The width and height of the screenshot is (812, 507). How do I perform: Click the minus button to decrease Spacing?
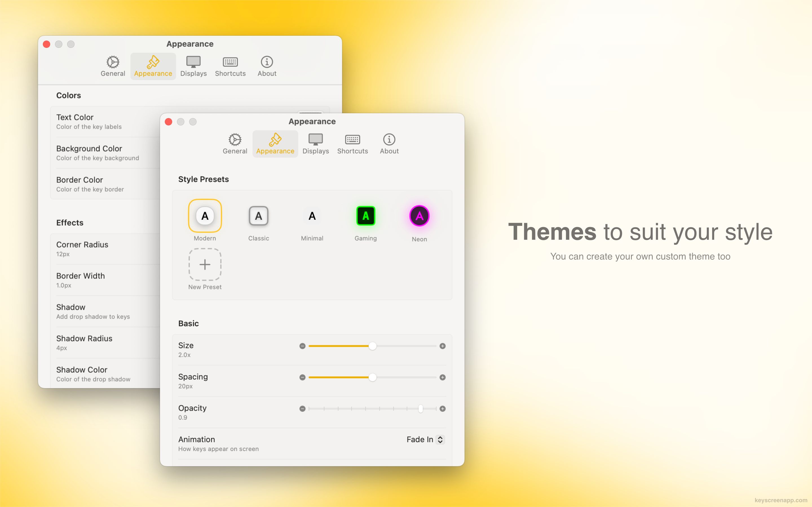click(x=302, y=377)
